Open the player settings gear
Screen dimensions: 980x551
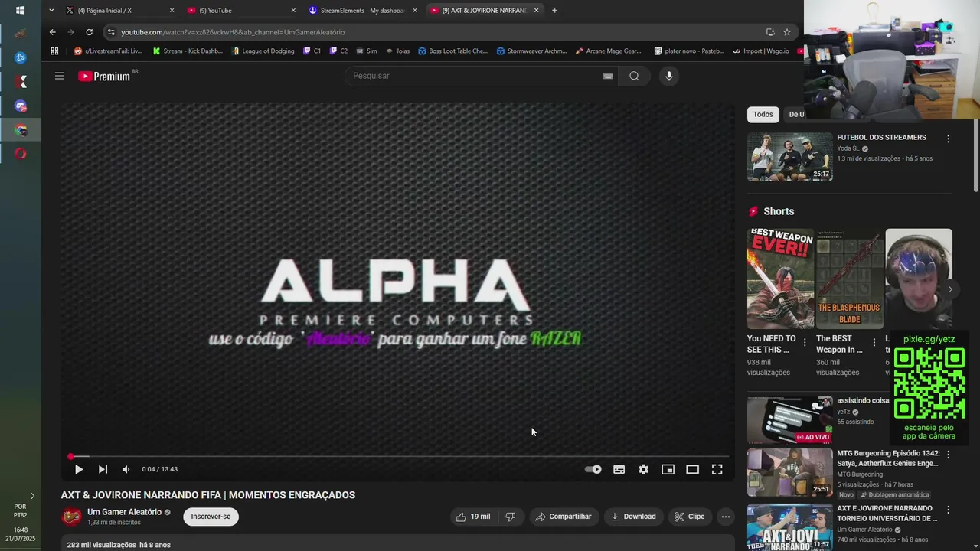pos(643,469)
